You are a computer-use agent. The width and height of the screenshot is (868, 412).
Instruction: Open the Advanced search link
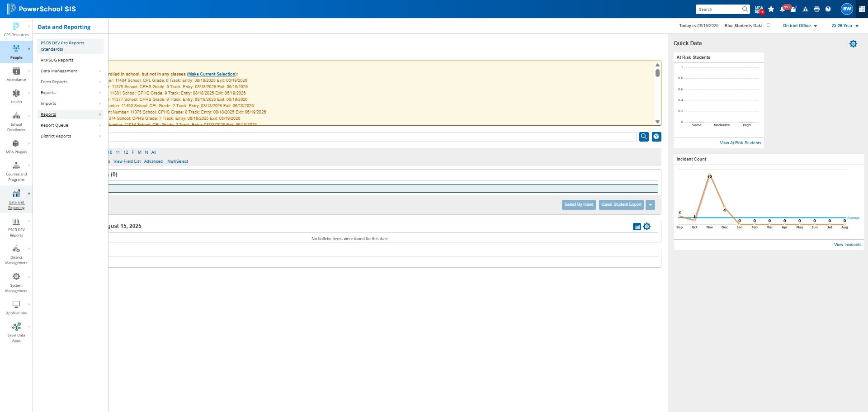(153, 161)
